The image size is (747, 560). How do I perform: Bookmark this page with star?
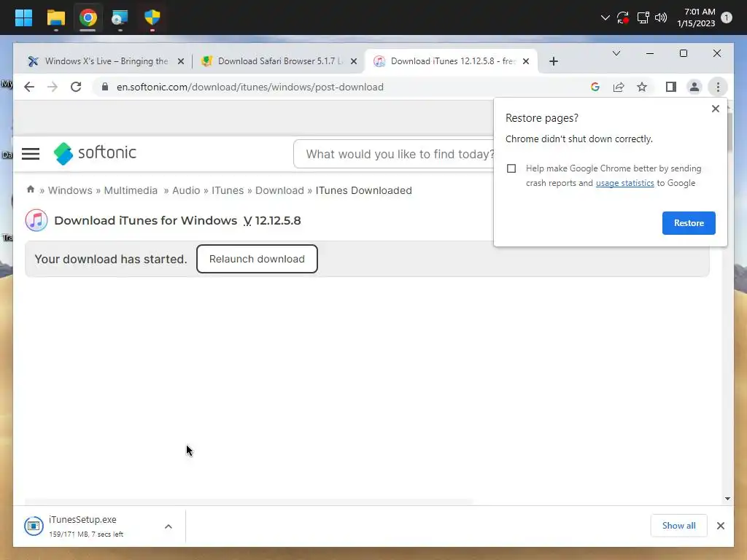tap(642, 87)
